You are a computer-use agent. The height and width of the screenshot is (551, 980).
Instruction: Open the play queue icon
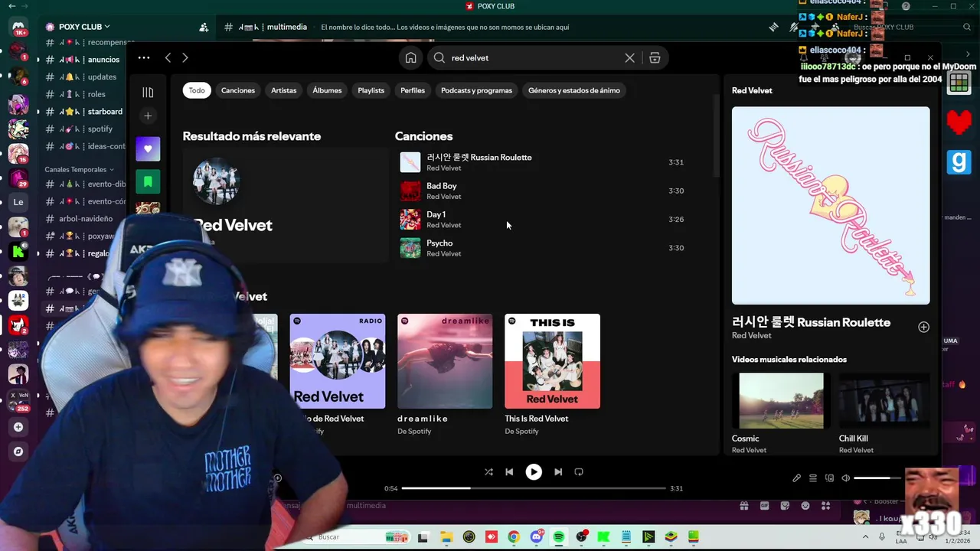(813, 478)
